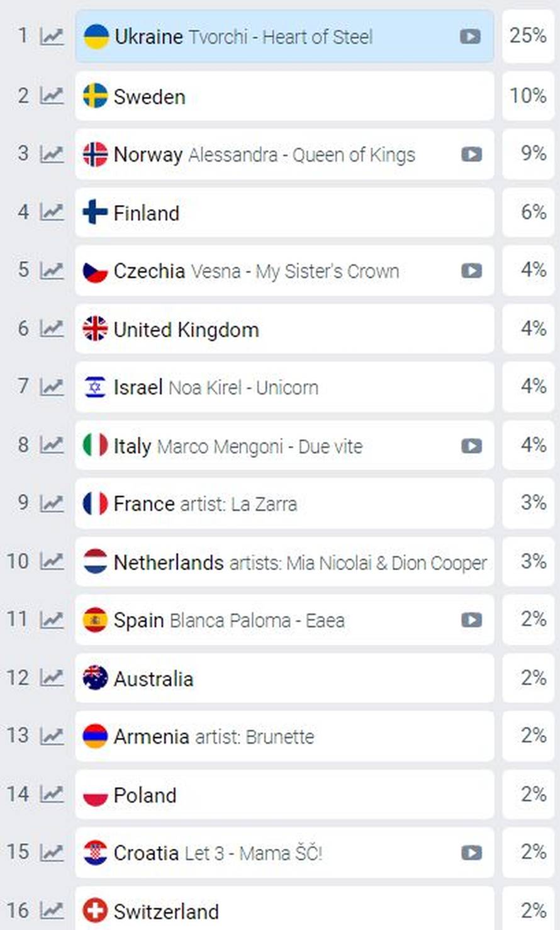The image size is (560, 930).
Task: Click the United Kingdom flag icon
Action: 96,329
